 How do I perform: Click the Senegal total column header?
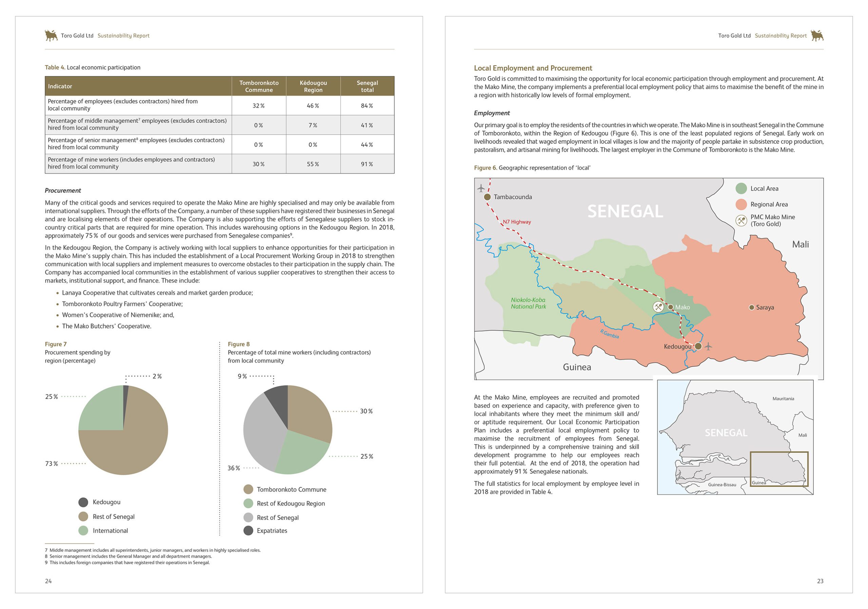pos(367,86)
